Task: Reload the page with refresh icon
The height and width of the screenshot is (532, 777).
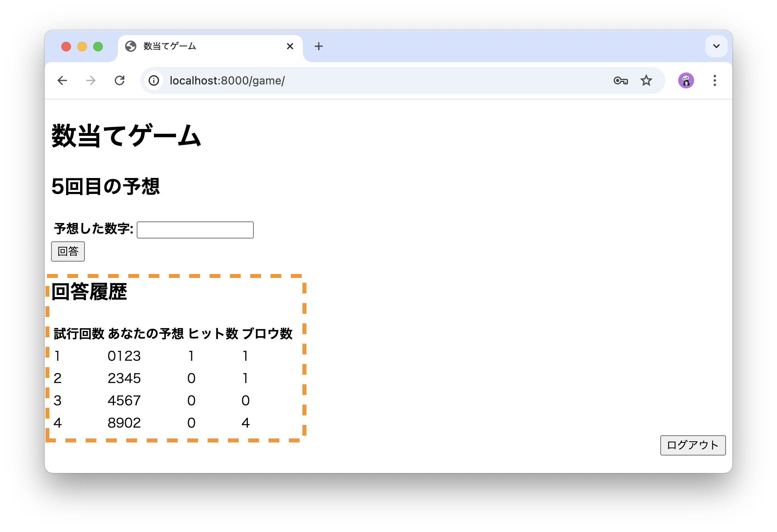Action: 120,81
